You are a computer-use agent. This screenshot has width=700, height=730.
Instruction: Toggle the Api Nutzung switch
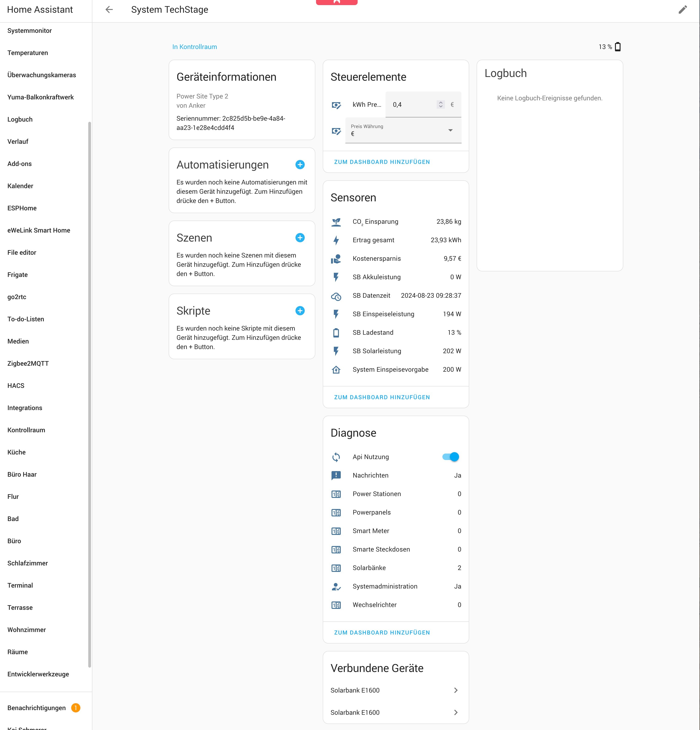(451, 457)
